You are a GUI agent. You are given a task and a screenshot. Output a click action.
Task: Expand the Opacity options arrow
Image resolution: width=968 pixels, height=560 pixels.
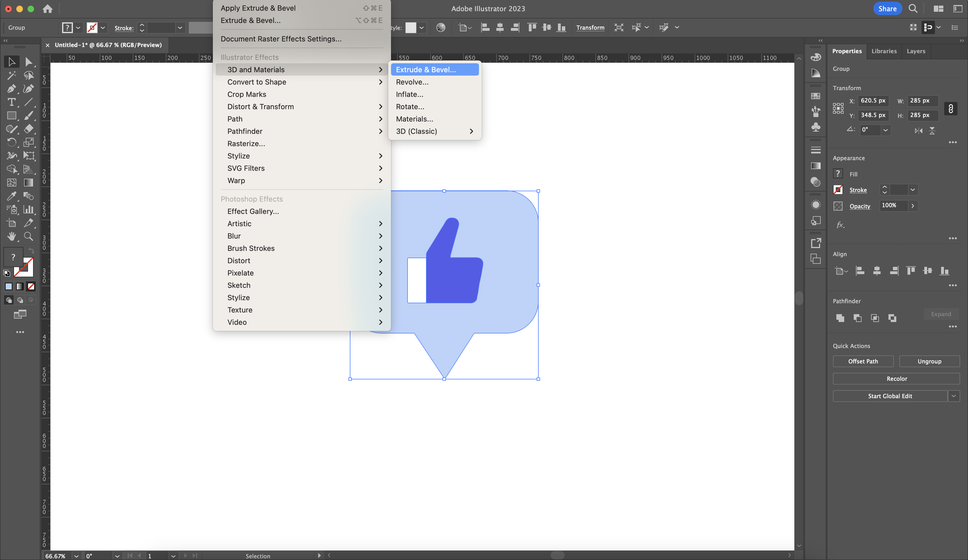(913, 206)
